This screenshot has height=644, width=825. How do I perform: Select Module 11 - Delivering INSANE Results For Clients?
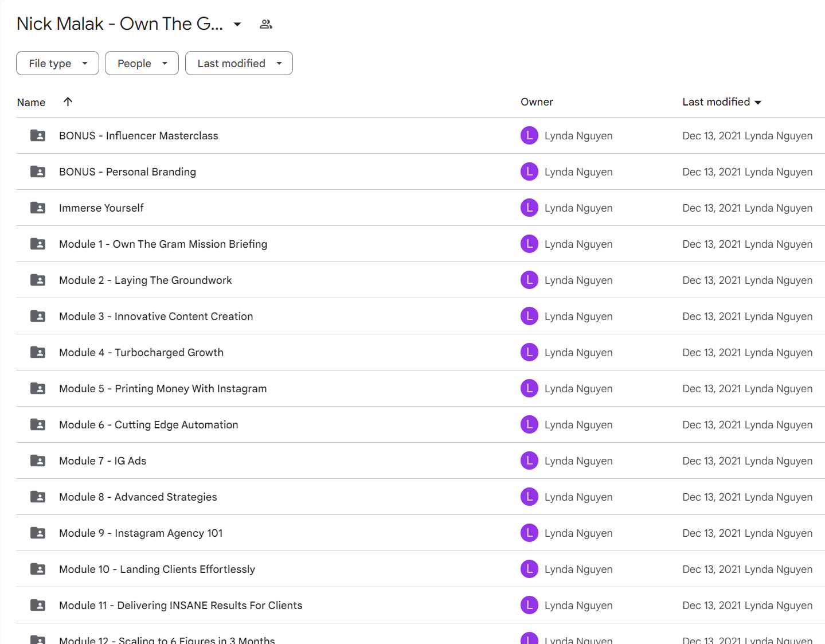point(181,605)
